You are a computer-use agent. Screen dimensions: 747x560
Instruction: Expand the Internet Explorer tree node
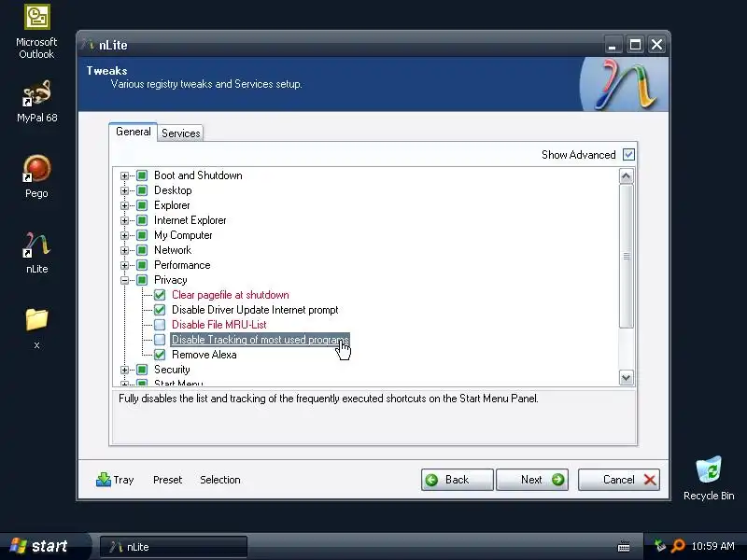pyautogui.click(x=124, y=220)
